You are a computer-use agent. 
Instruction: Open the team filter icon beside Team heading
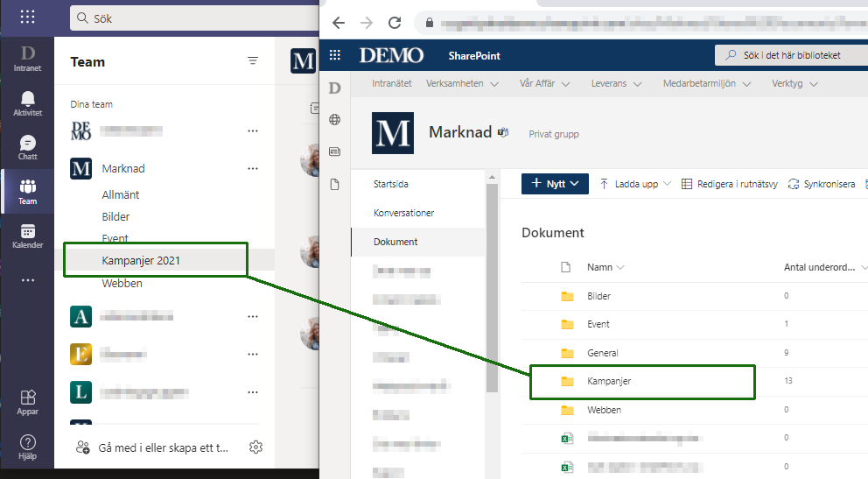pos(253,61)
